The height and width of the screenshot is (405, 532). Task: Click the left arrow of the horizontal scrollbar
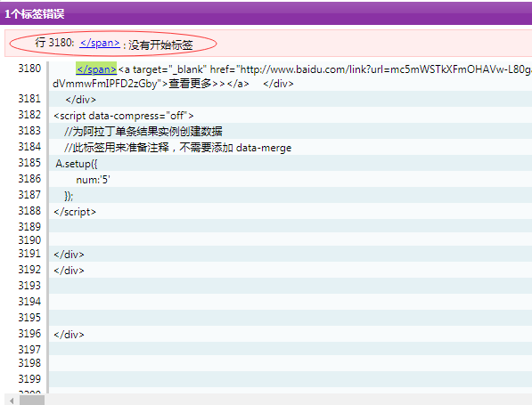click(x=12, y=401)
